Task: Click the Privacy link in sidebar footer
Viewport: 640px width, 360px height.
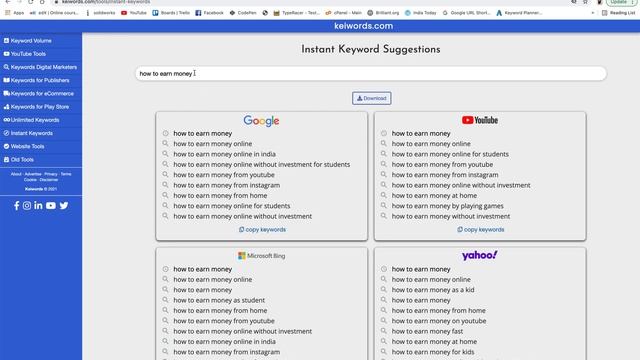Action: [51, 174]
